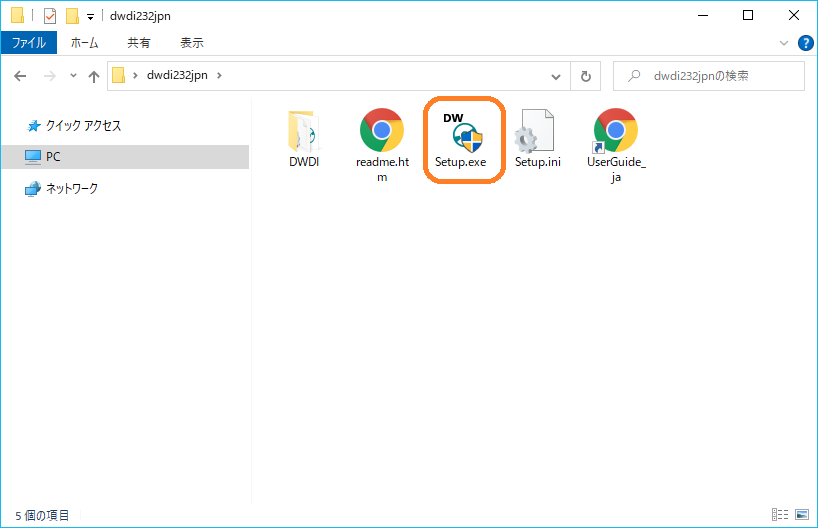This screenshot has height=528, width=818.
Task: Open the window folder icon in title bar
Action: click(17, 16)
